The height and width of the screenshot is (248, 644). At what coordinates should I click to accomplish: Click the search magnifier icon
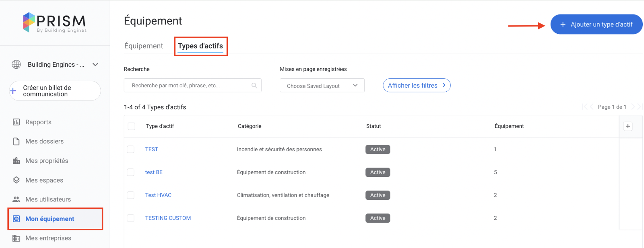point(254,86)
